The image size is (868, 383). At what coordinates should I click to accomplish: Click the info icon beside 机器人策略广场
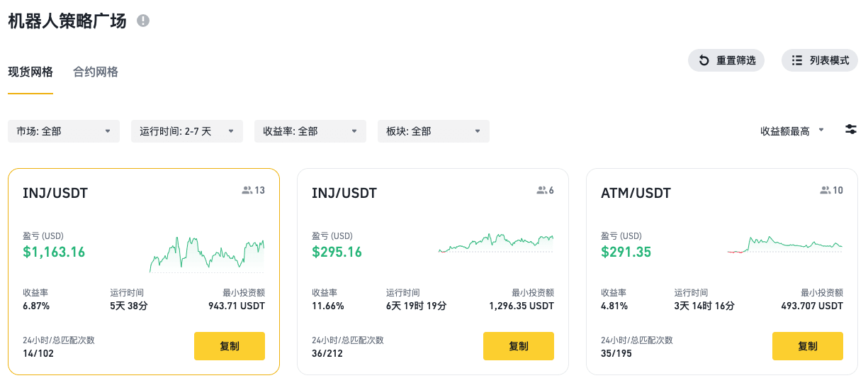(143, 21)
